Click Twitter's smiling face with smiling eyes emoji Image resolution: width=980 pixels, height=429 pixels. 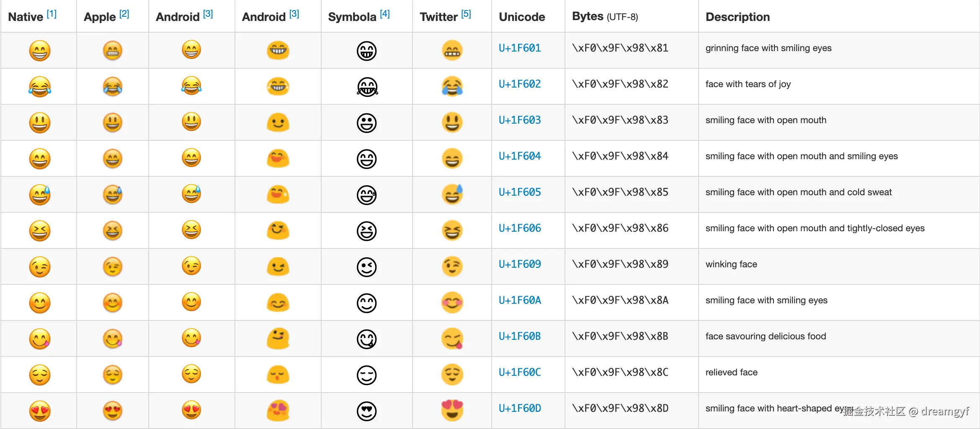click(452, 302)
